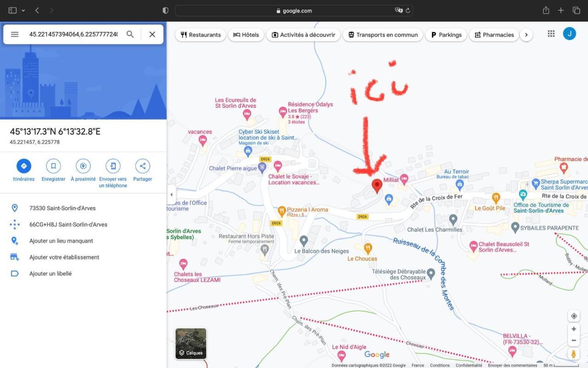Switch layers via Calques thumbnail
Image resolution: width=588 pixels, height=368 pixels.
click(x=191, y=343)
